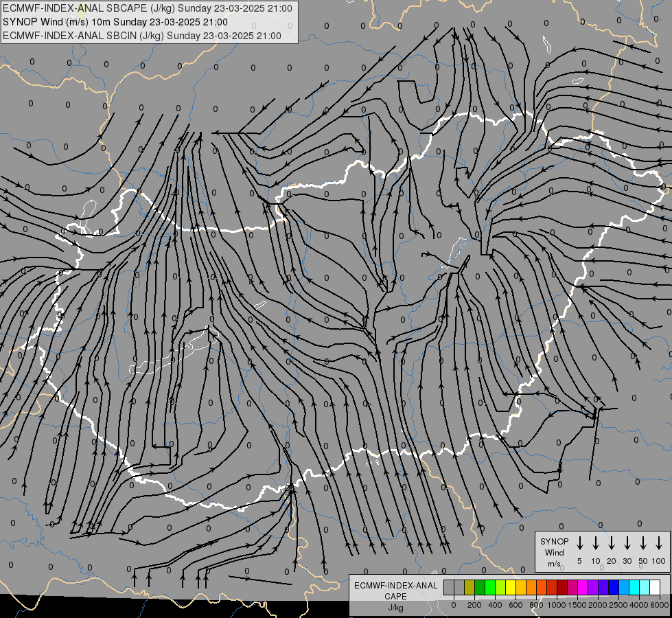Click the 1000 tick label on CAPE scale

tap(557, 605)
